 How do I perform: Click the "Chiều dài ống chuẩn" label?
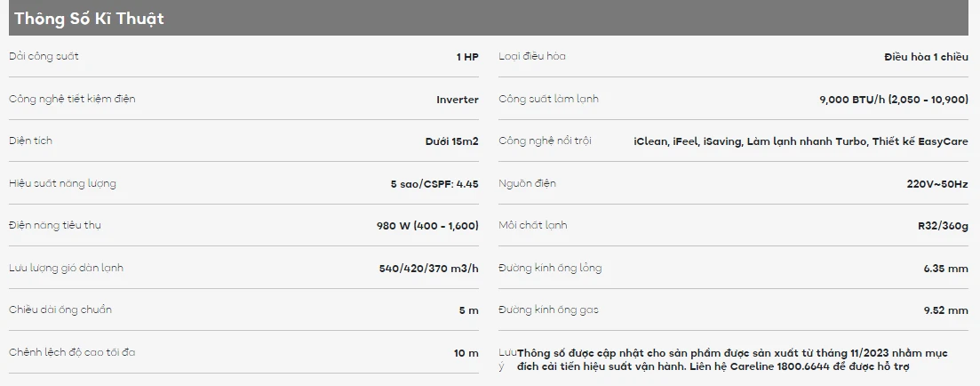(60, 310)
